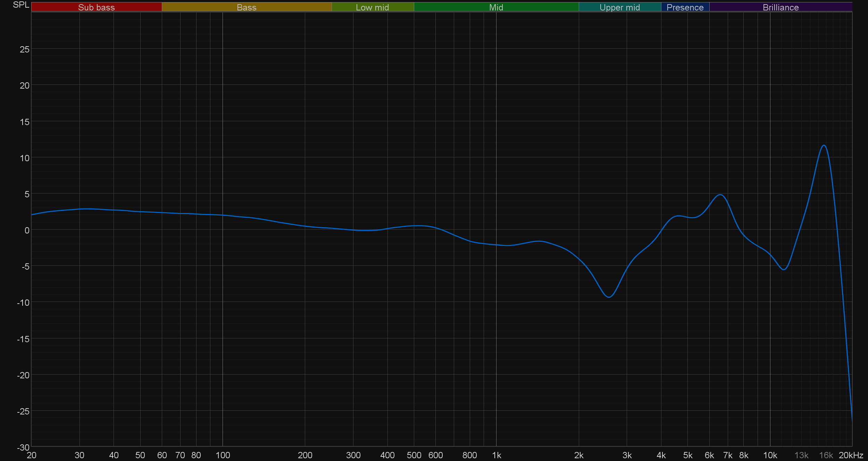Viewport: 868px width, 461px height.
Task: Click the curve's 5 dB peak near 6.5k
Action: pyautogui.click(x=721, y=195)
